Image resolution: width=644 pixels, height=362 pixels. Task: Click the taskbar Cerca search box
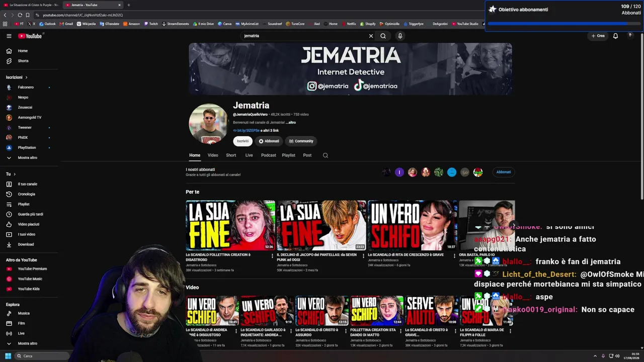[42, 356]
